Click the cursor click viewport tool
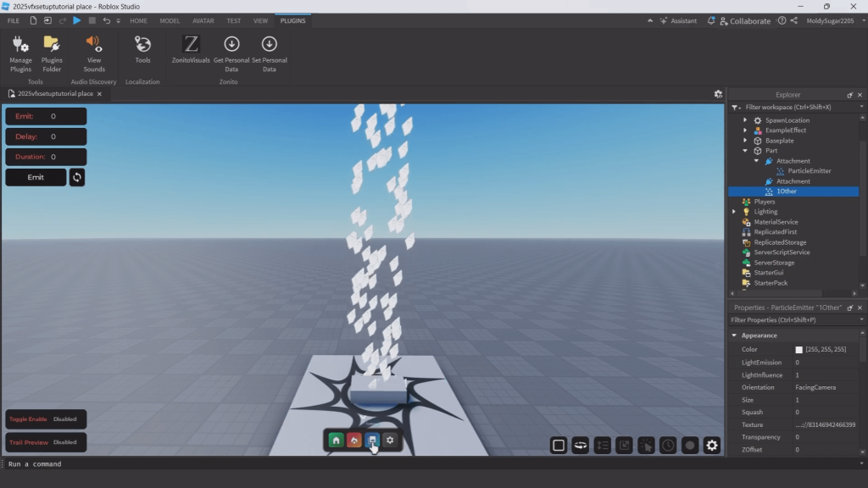 pos(646,446)
